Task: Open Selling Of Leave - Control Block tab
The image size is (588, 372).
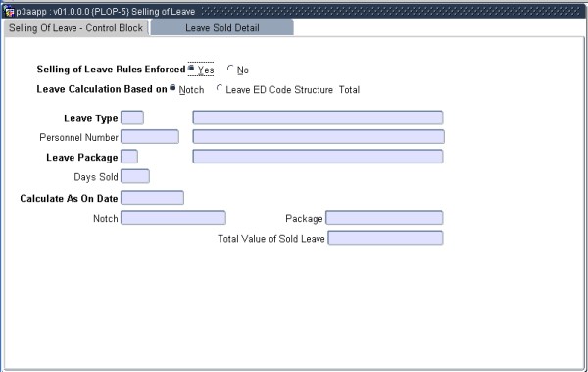Action: [x=76, y=28]
